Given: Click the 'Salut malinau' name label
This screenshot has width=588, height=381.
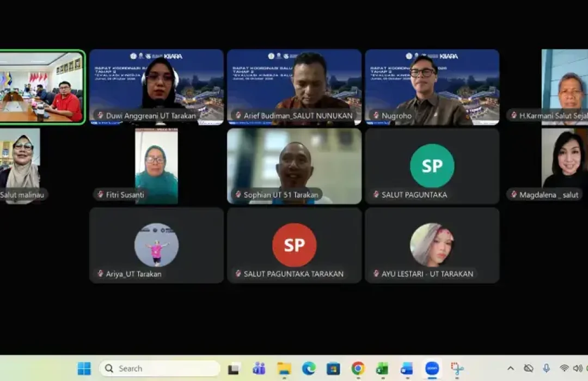Looking at the screenshot, I should (x=22, y=195).
